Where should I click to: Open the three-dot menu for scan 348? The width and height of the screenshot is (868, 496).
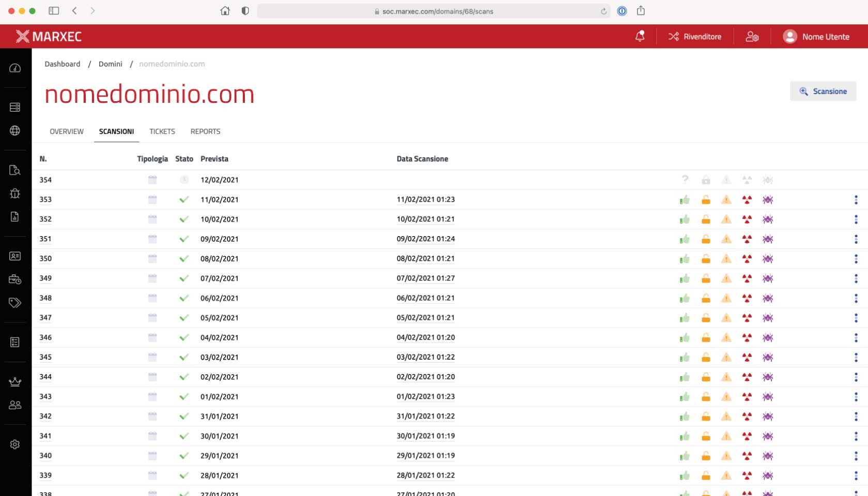tap(856, 298)
